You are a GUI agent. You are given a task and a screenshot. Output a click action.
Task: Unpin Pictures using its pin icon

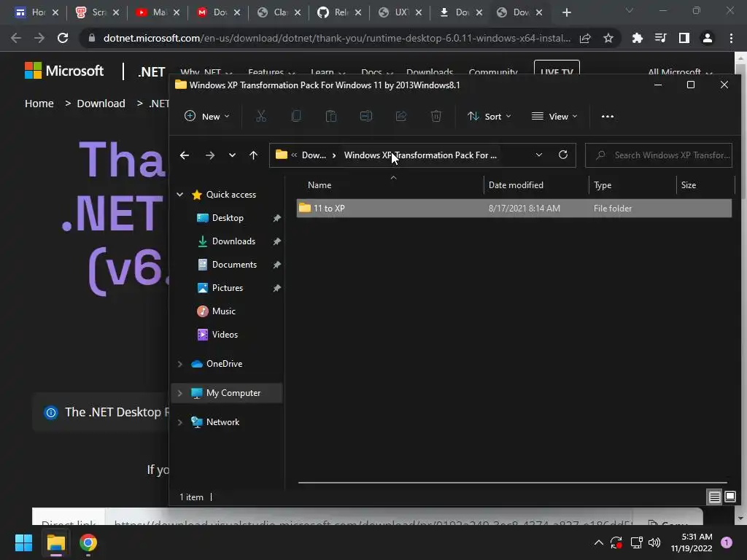pyautogui.click(x=276, y=288)
